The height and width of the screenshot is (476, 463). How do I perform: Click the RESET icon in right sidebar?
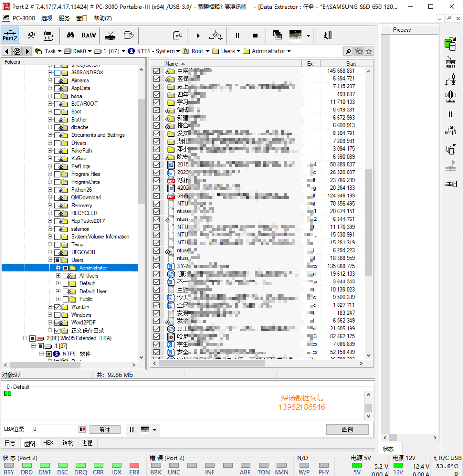click(450, 62)
